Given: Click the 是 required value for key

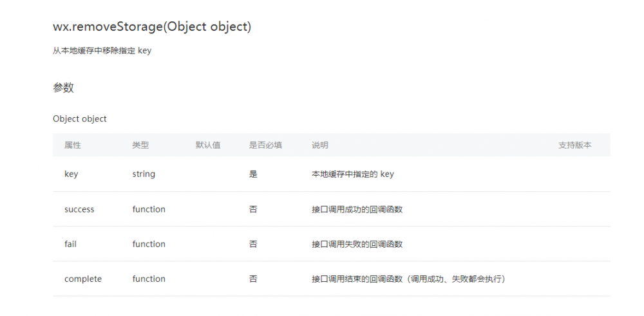Looking at the screenshot, I should coord(253,174).
